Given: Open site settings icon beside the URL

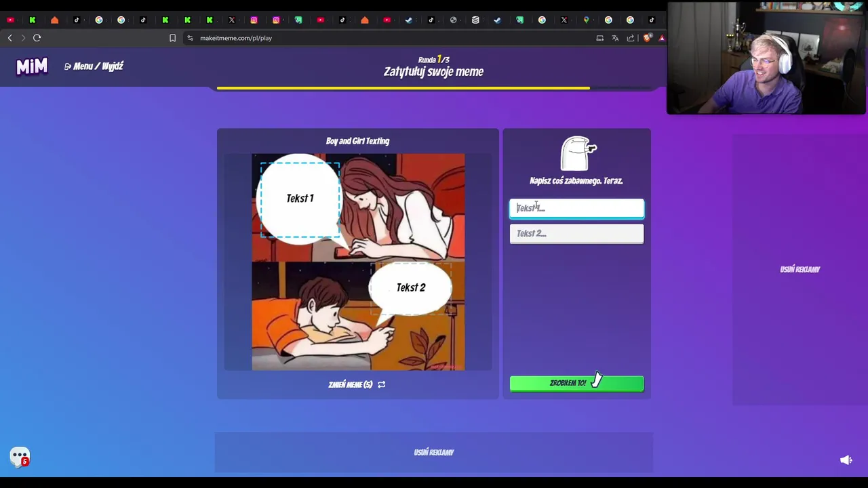Looking at the screenshot, I should coord(190,38).
